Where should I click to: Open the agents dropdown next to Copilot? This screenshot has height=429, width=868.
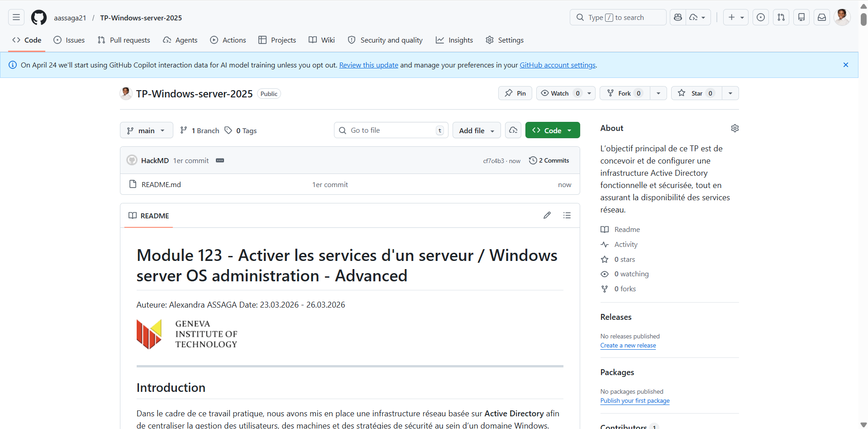[x=698, y=17]
